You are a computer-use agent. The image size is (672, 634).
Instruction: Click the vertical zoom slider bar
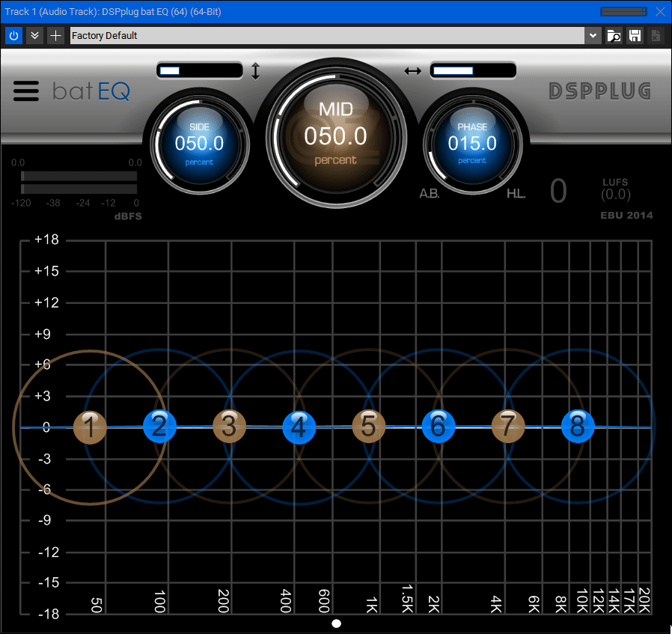tap(199, 71)
